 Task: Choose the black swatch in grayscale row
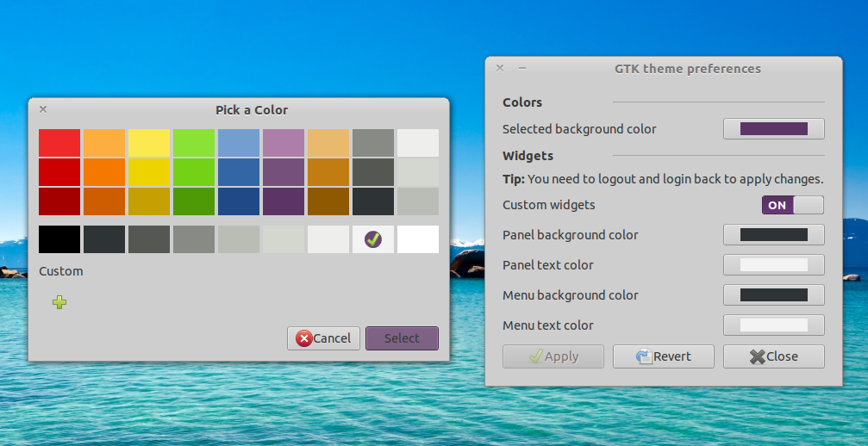click(x=59, y=239)
